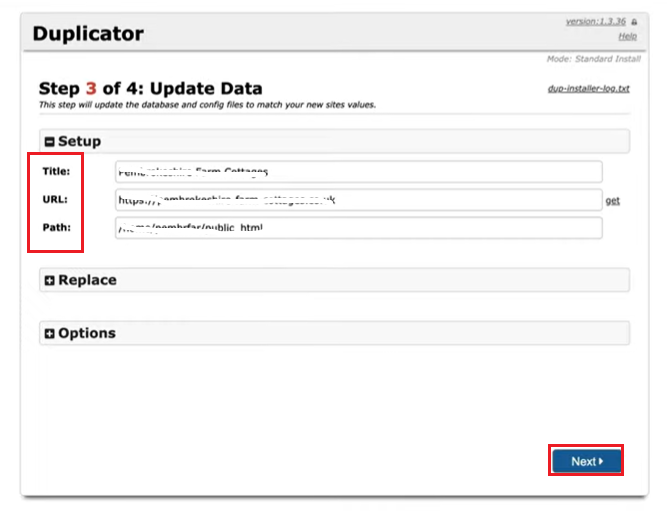Click the 'Title:' field label
This screenshot has width=667, height=528.
point(56,171)
